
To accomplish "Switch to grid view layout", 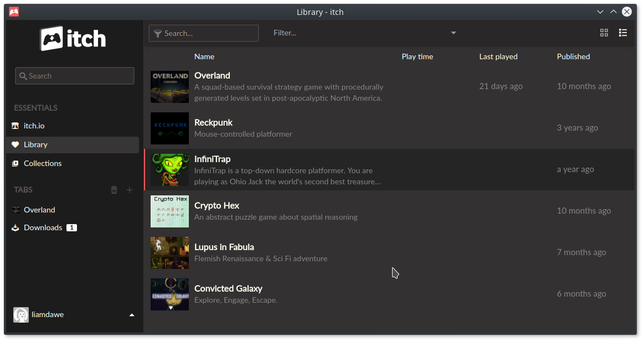I will click(604, 33).
